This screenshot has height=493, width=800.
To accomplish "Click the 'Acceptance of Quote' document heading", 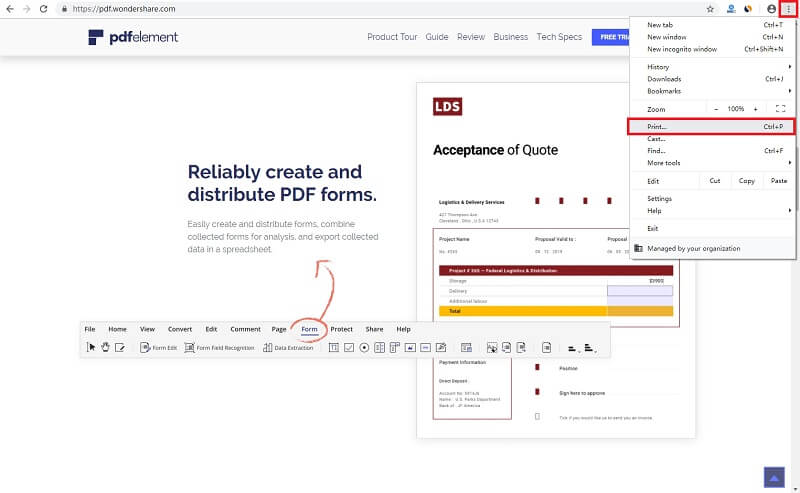I will click(x=495, y=150).
